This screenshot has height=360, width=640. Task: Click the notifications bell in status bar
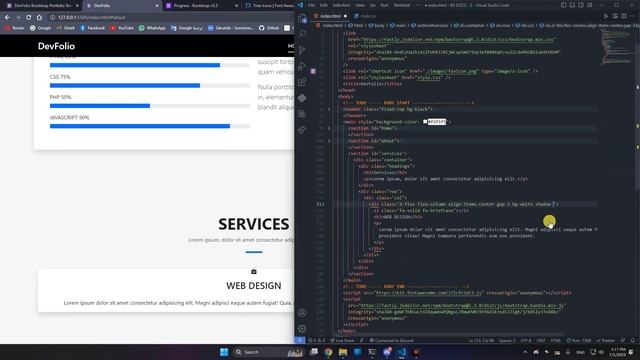(x=633, y=340)
